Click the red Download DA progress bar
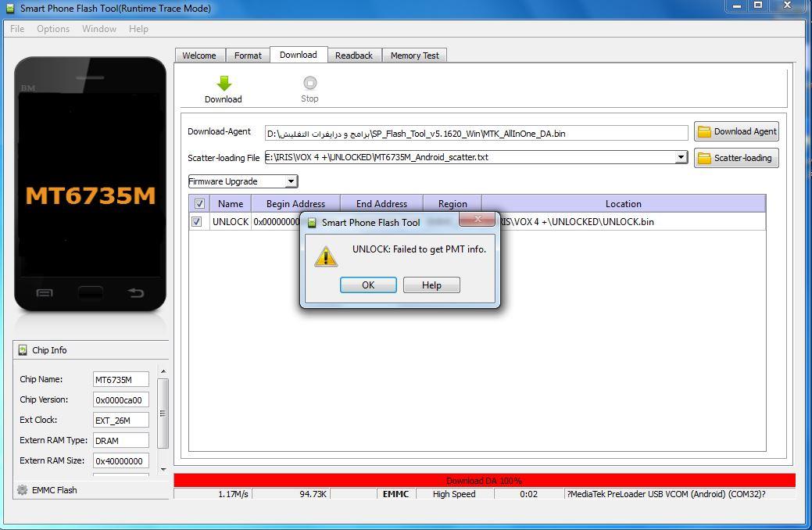The width and height of the screenshot is (812, 530). click(x=485, y=480)
